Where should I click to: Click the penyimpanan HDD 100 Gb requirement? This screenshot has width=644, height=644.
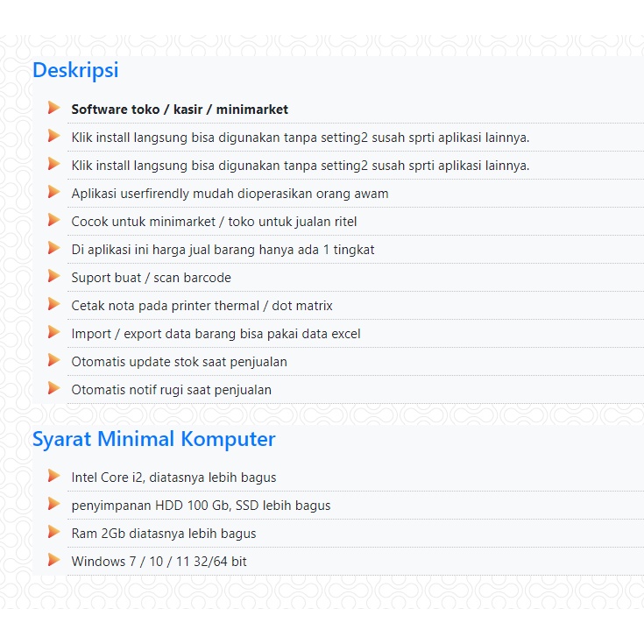201,506
